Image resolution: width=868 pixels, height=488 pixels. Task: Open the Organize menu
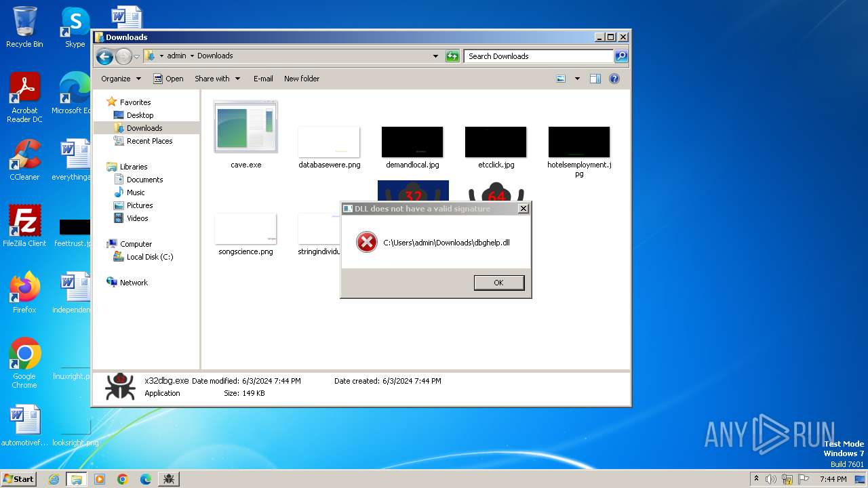(121, 79)
